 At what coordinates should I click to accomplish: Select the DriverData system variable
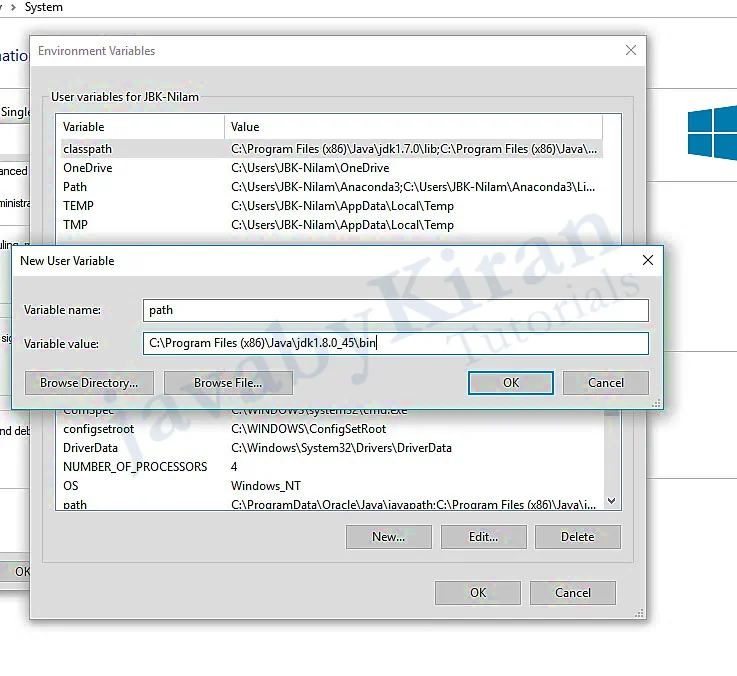[331, 448]
